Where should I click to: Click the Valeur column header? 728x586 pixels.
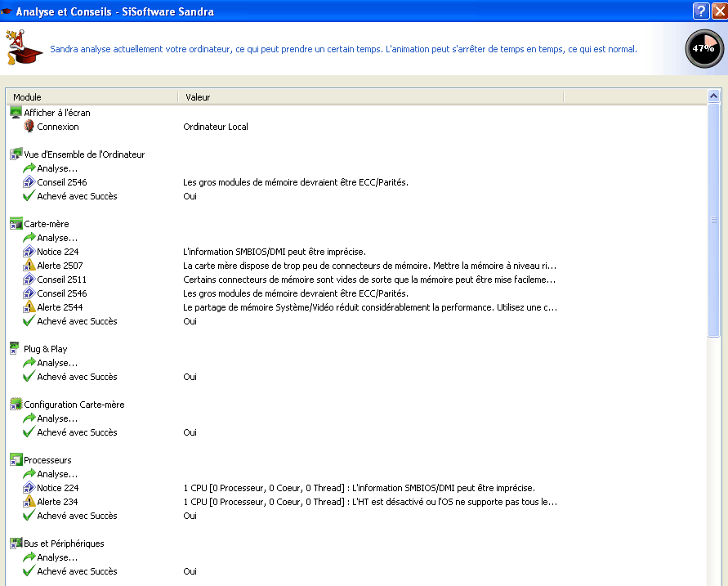pyautogui.click(x=371, y=97)
